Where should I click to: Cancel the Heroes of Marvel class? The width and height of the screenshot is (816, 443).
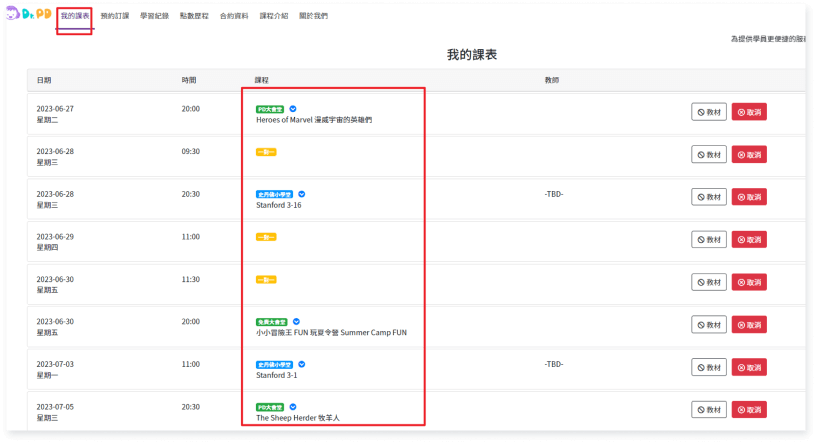[x=749, y=112]
